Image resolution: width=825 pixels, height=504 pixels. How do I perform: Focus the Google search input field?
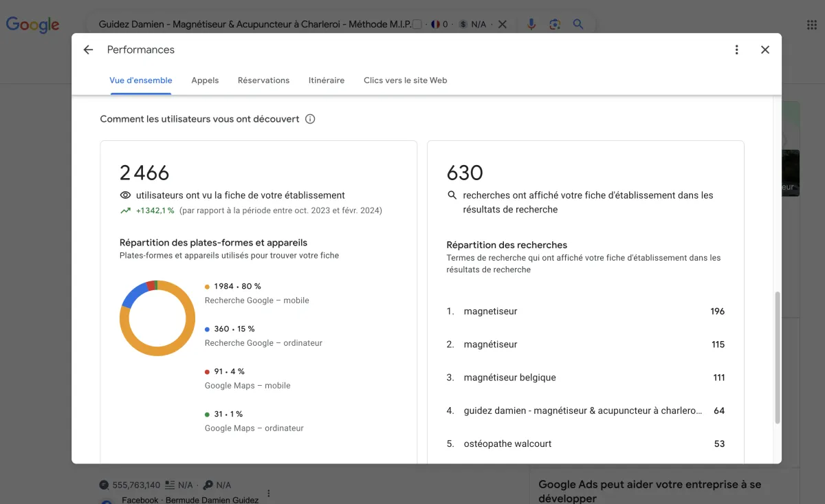pyautogui.click(x=254, y=24)
